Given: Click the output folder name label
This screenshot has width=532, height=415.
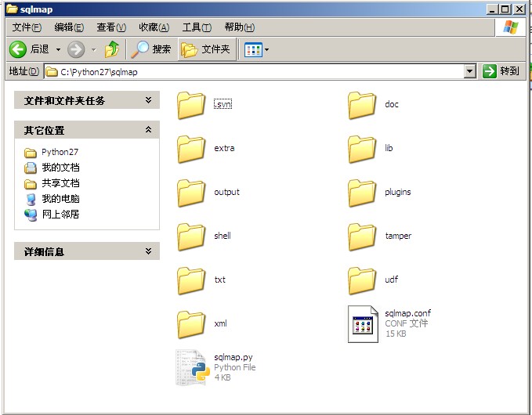Looking at the screenshot, I should click(226, 193).
